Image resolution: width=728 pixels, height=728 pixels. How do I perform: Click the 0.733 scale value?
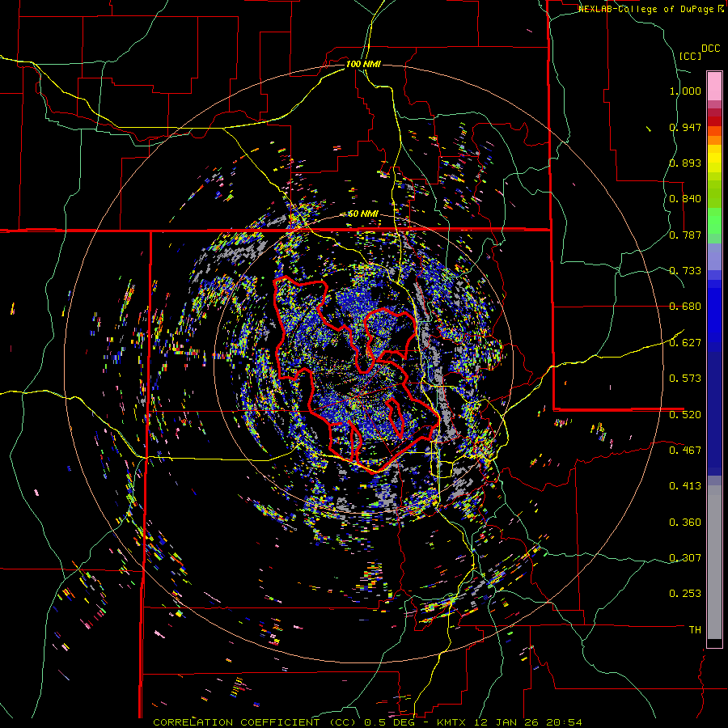(x=685, y=271)
